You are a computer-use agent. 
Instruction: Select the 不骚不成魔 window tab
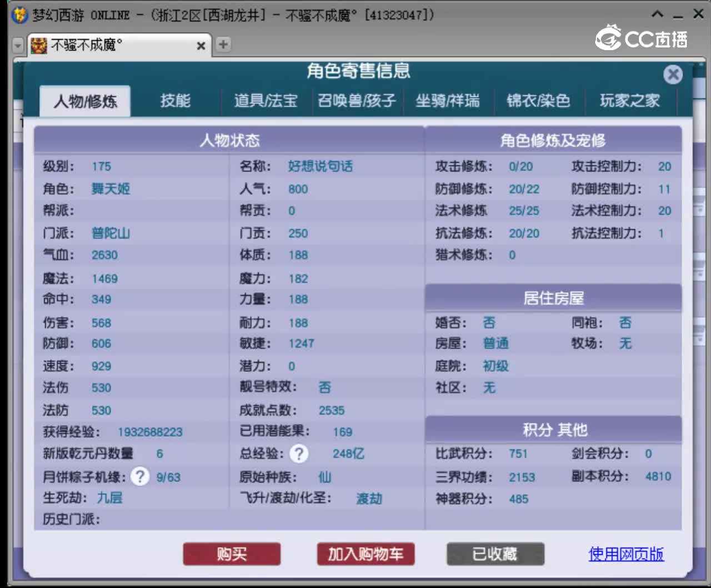pyautogui.click(x=119, y=45)
